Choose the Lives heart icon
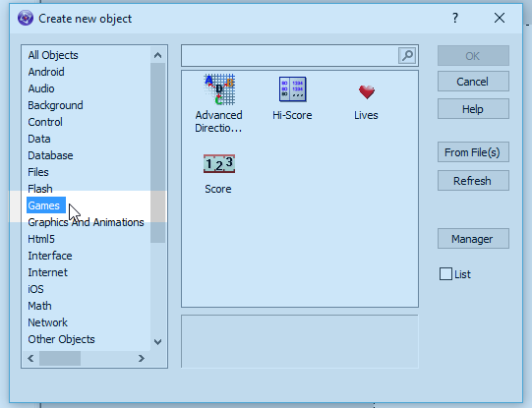The height and width of the screenshot is (408, 532). point(367,91)
